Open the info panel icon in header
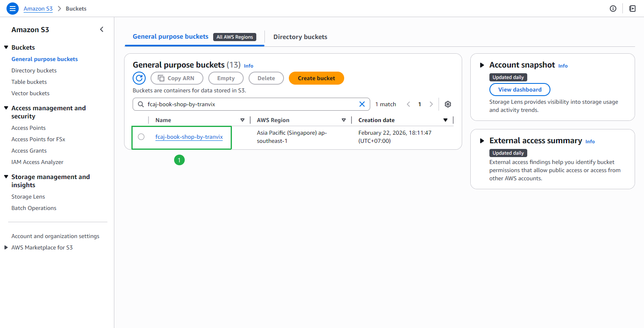Screen dimensions: 644x328 (x=613, y=9)
